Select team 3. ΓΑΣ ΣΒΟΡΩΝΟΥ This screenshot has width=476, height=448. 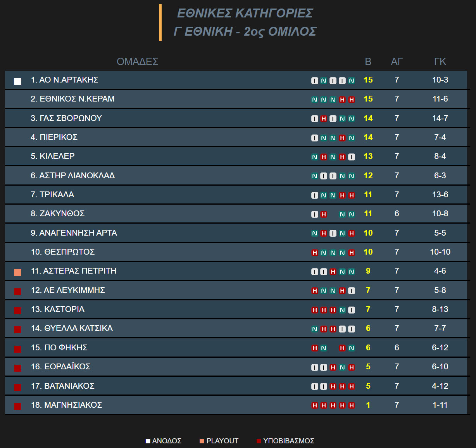66,118
